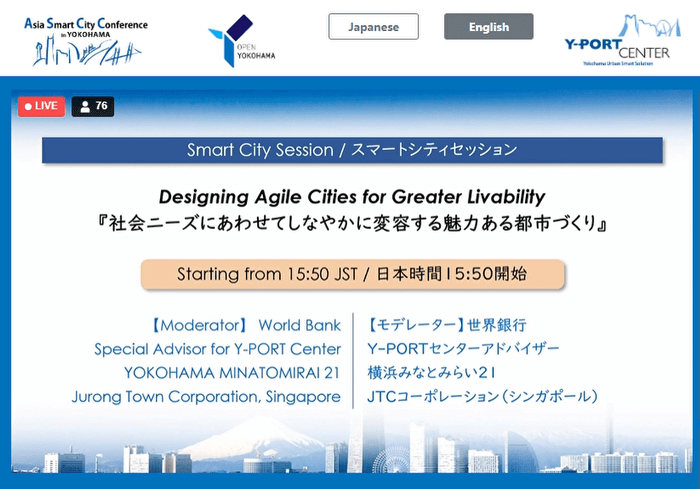Click the Japanese subtitle 社会ニーズにあわせて
The image size is (700, 489).
tap(352, 223)
